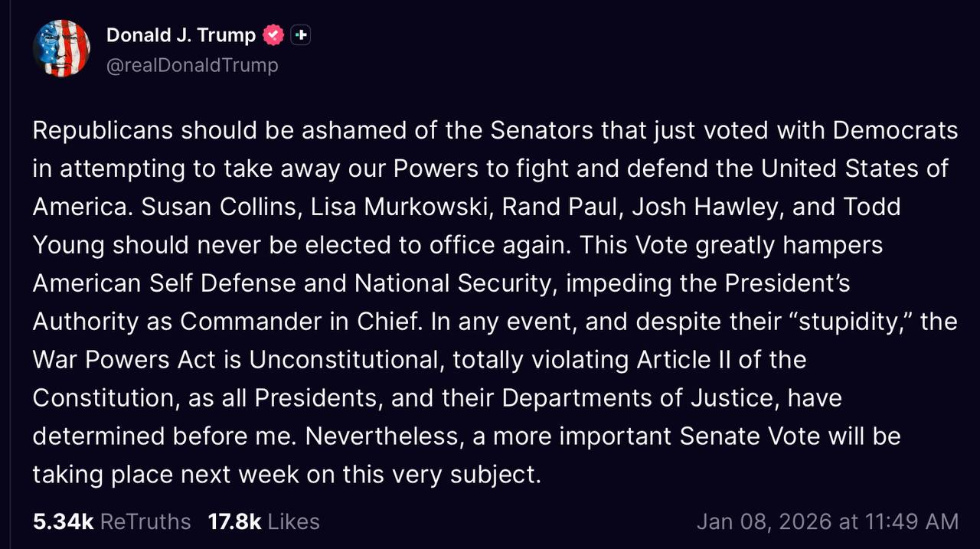Click the Likes label
Viewport: 980px width, 549px height.
(x=293, y=521)
